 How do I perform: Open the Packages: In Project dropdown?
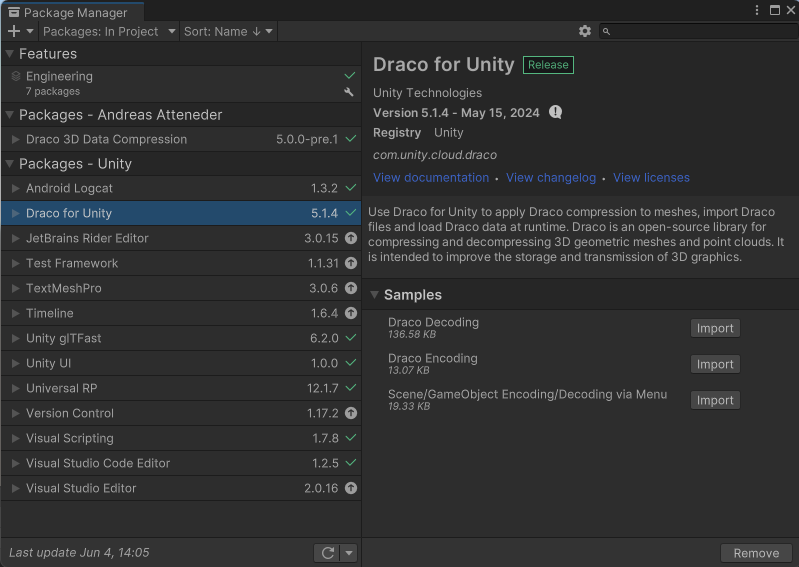(109, 32)
